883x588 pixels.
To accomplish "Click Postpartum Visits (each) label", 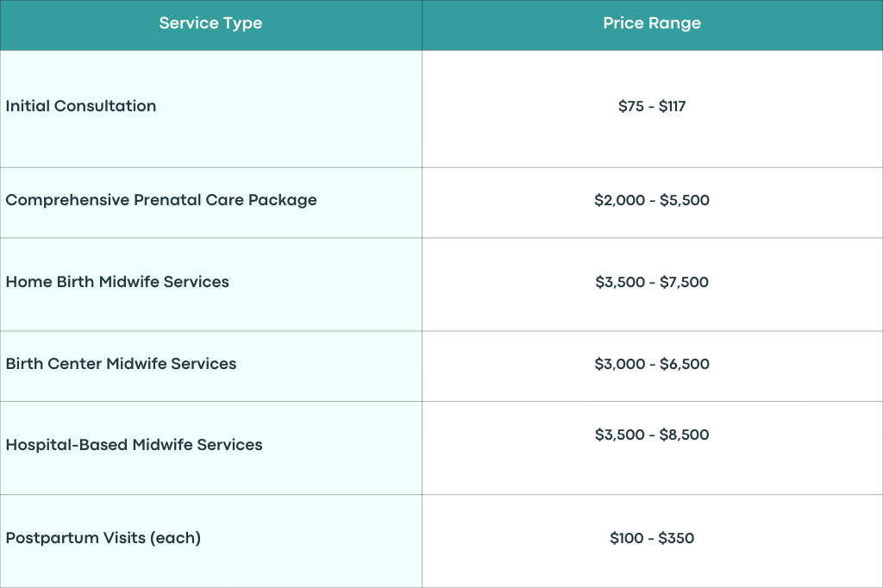I will pyautogui.click(x=103, y=538).
